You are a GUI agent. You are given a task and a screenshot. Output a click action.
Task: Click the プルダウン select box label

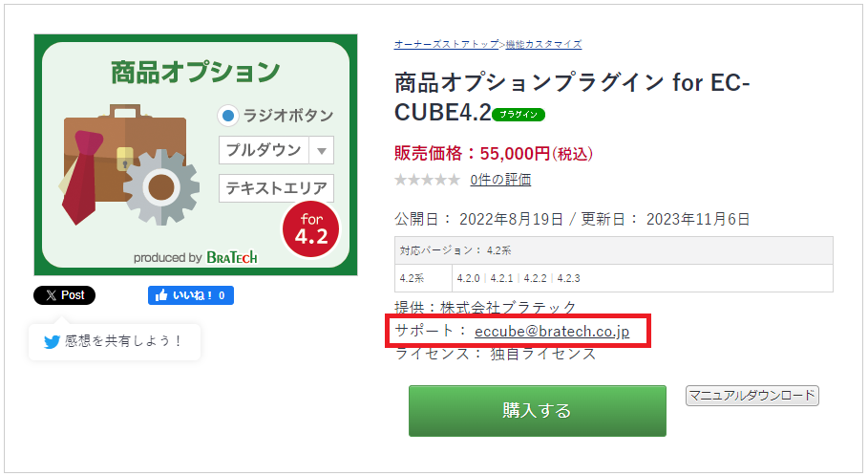(264, 150)
